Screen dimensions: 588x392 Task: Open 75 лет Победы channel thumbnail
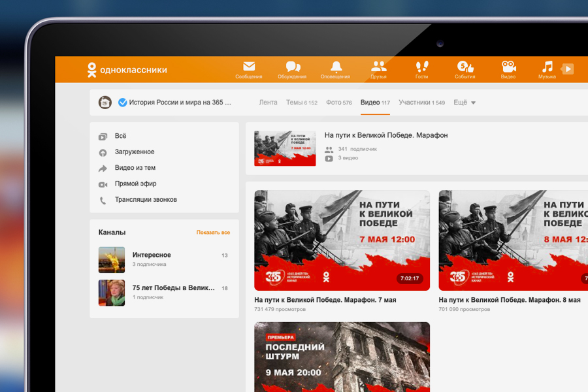click(112, 293)
